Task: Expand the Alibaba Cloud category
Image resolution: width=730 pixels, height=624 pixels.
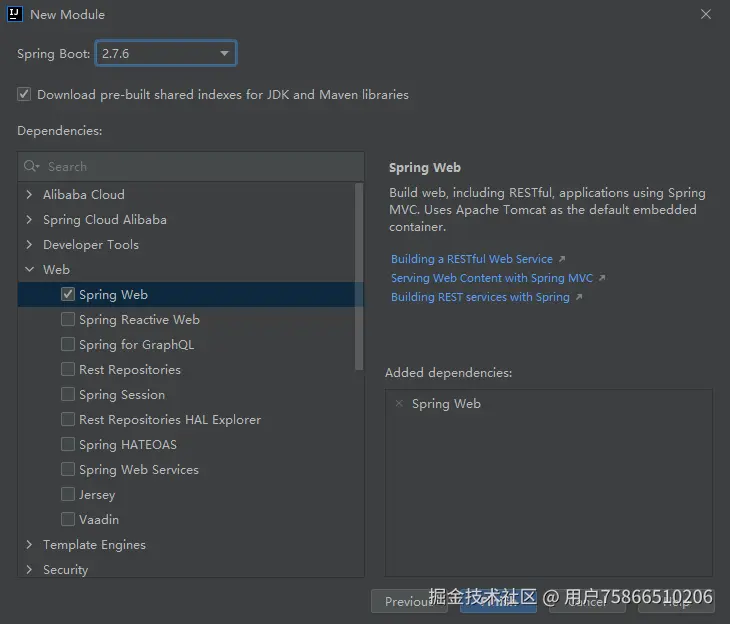Action: 29,194
